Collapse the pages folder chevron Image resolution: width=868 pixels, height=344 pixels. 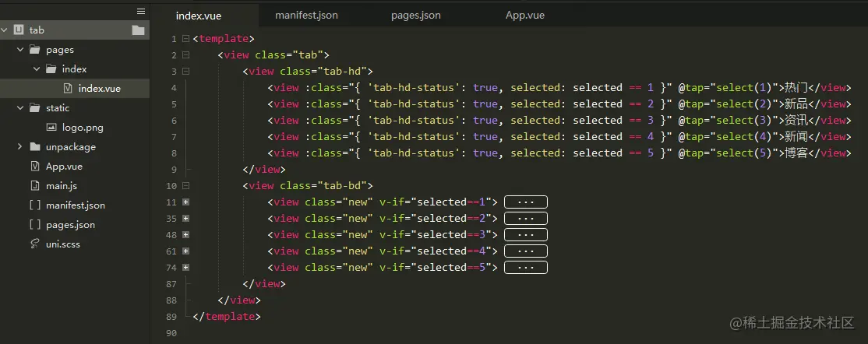pyautogui.click(x=20, y=50)
